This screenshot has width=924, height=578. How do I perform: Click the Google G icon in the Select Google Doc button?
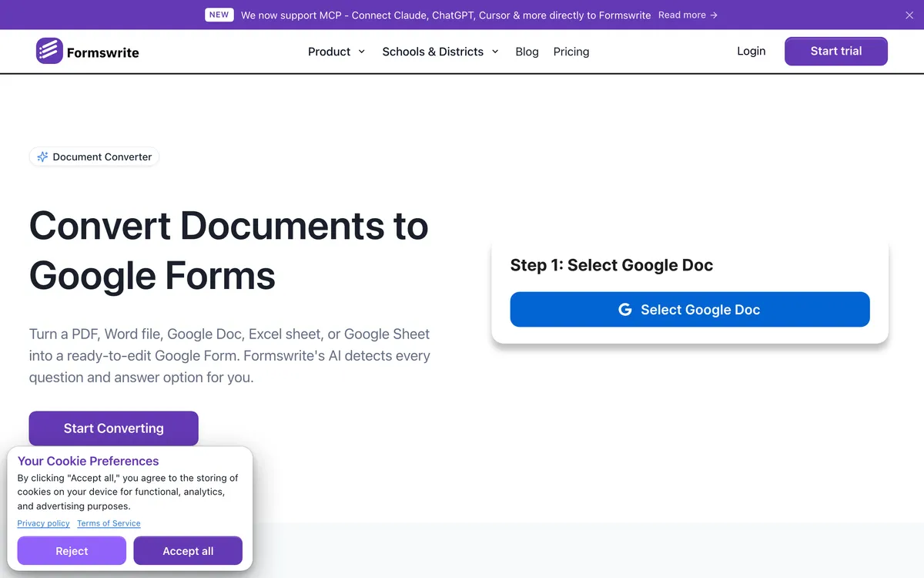click(x=625, y=310)
